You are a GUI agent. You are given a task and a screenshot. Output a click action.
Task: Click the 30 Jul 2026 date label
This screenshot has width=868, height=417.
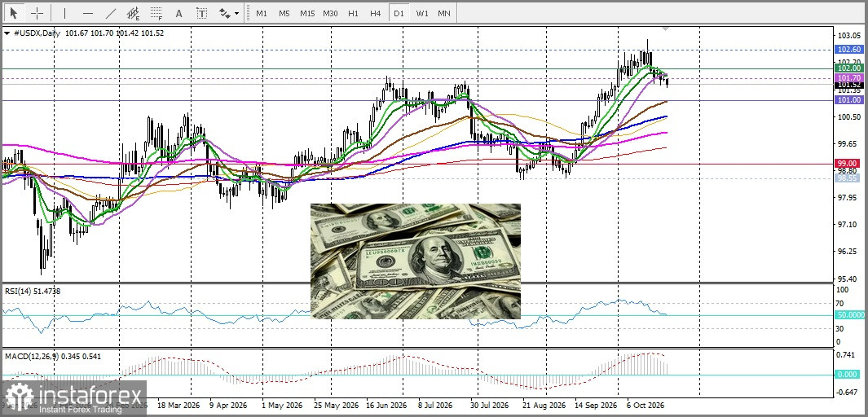[x=489, y=405]
